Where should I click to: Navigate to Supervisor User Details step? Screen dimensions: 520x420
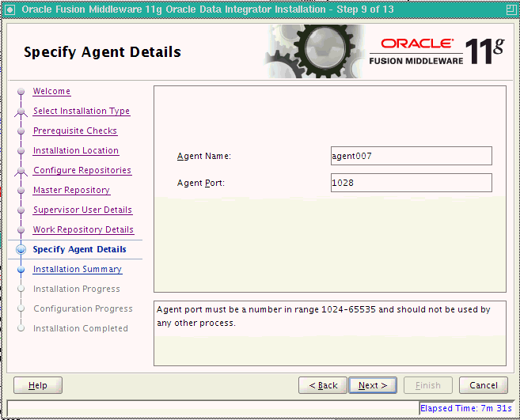click(83, 210)
